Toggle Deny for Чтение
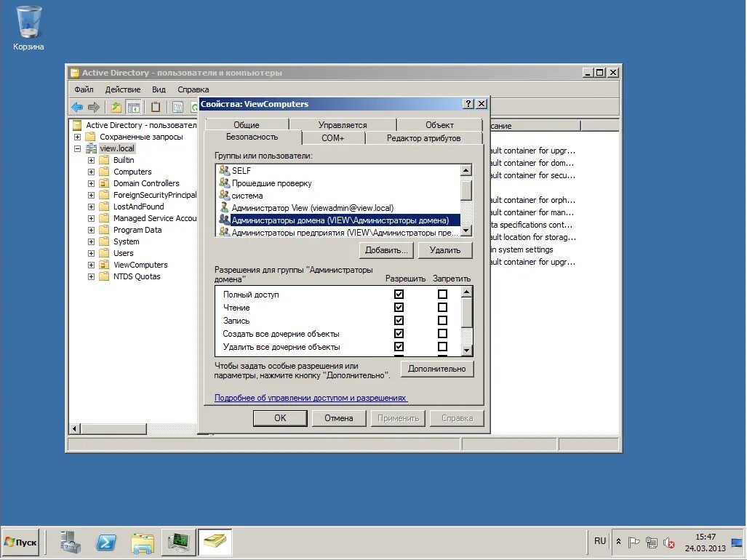 442,307
